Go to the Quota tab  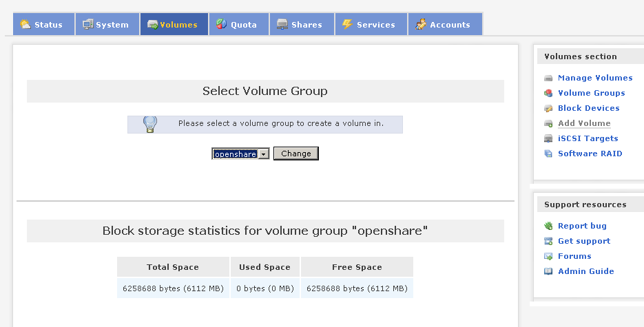[239, 24]
